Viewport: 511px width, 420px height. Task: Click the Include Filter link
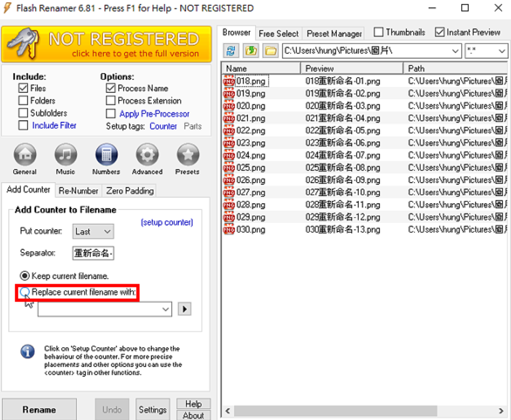54,125
